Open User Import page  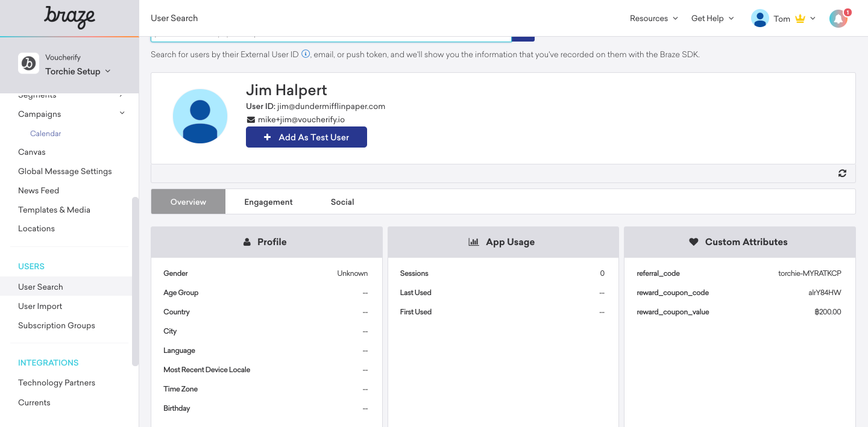click(x=40, y=307)
